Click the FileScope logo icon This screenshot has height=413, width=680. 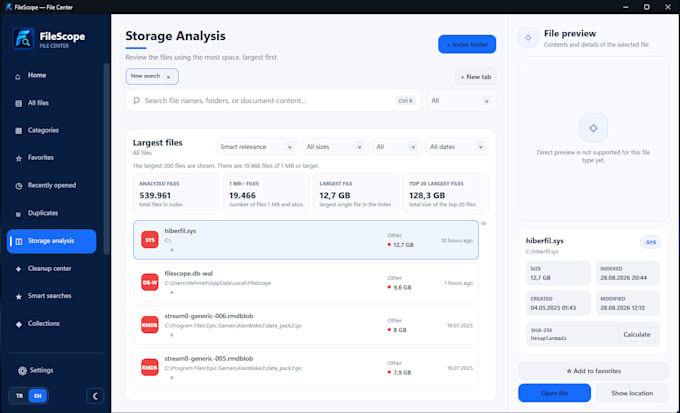(23, 39)
